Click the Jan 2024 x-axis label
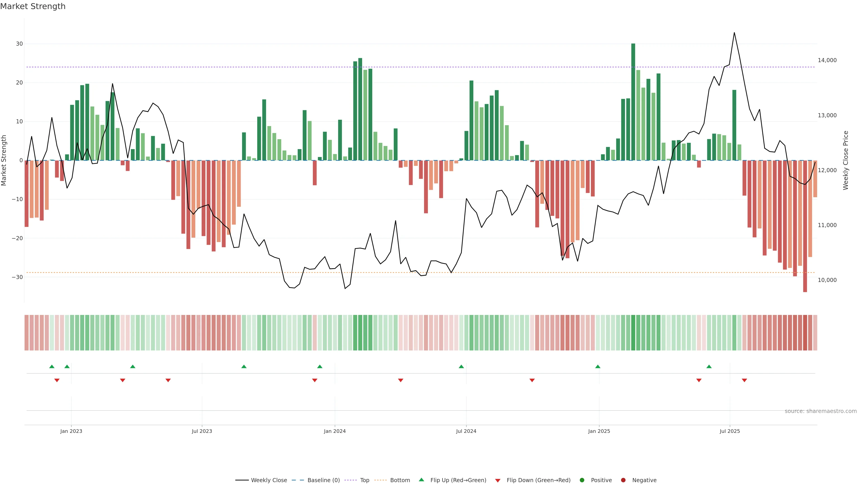Image resolution: width=868 pixels, height=488 pixels. pos(335,431)
